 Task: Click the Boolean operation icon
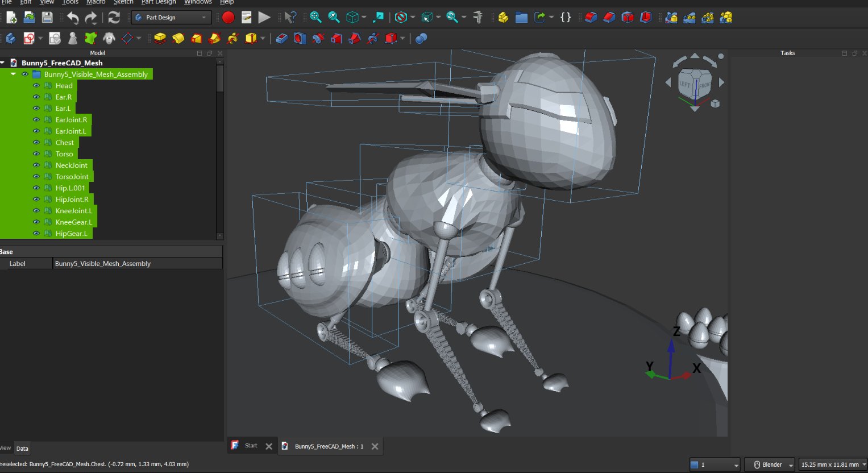421,38
